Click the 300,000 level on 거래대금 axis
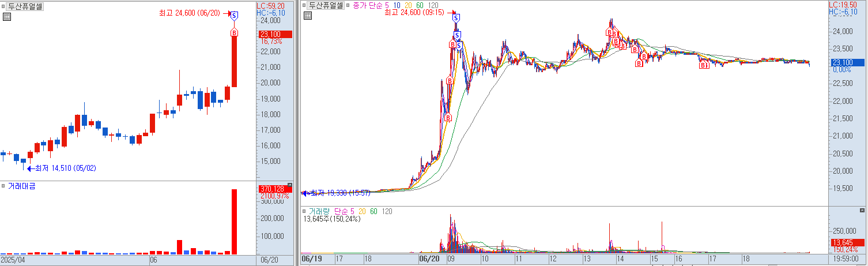 pos(273,201)
